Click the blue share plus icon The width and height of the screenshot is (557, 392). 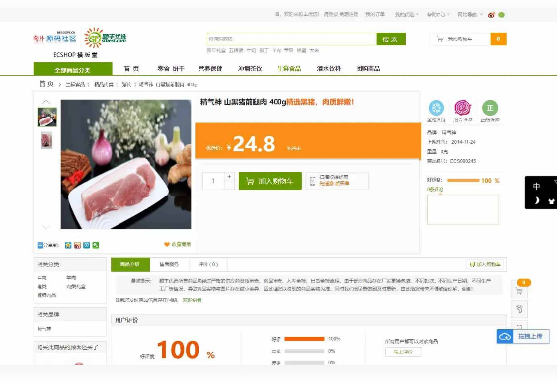click(x=40, y=245)
